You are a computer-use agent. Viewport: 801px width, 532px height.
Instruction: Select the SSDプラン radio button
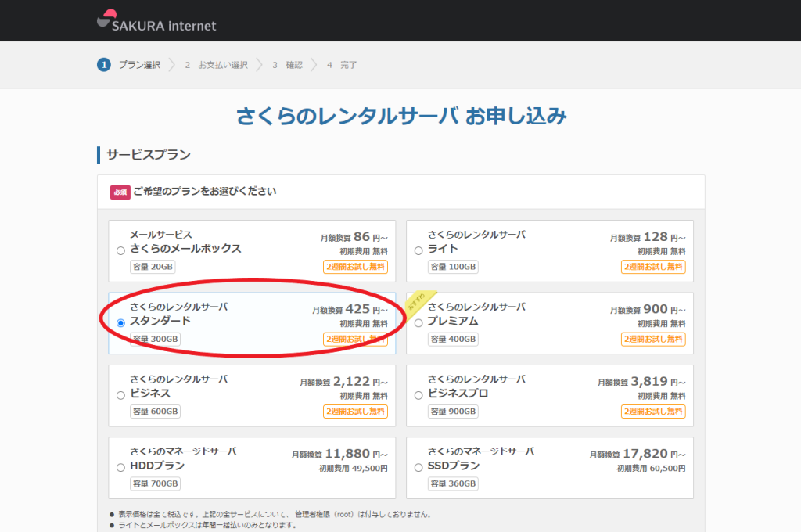(418, 468)
